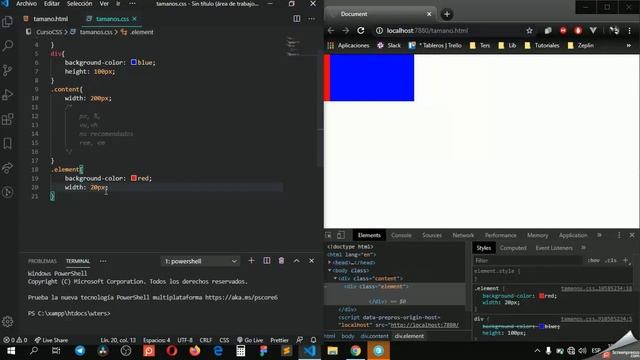Open the Network tab in DevTools

pos(463,236)
